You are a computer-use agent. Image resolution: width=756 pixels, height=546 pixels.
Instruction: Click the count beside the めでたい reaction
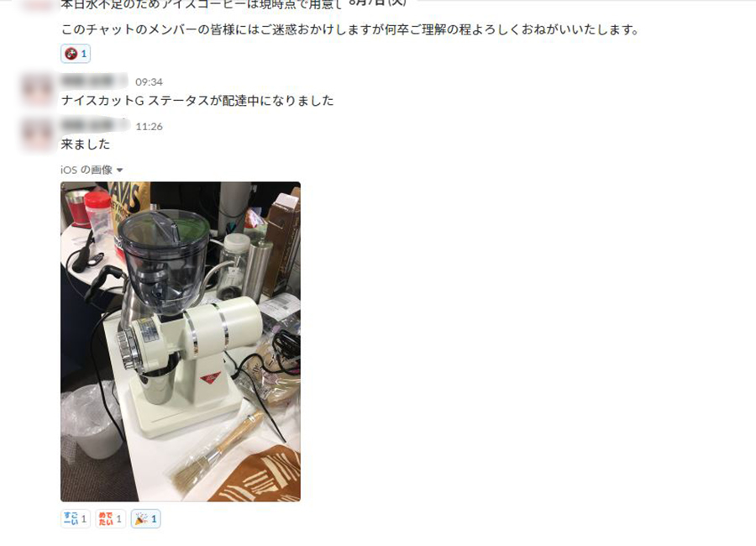pos(119,519)
